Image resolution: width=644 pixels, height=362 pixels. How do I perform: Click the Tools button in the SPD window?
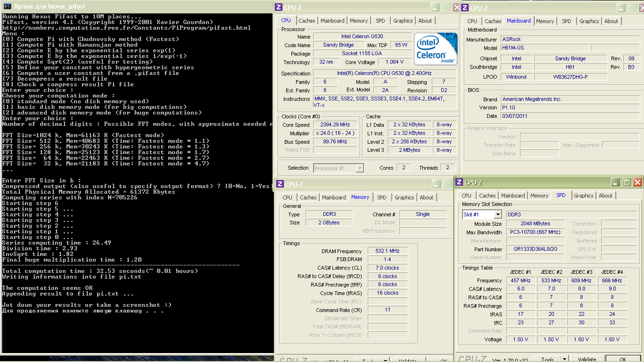click(547, 360)
